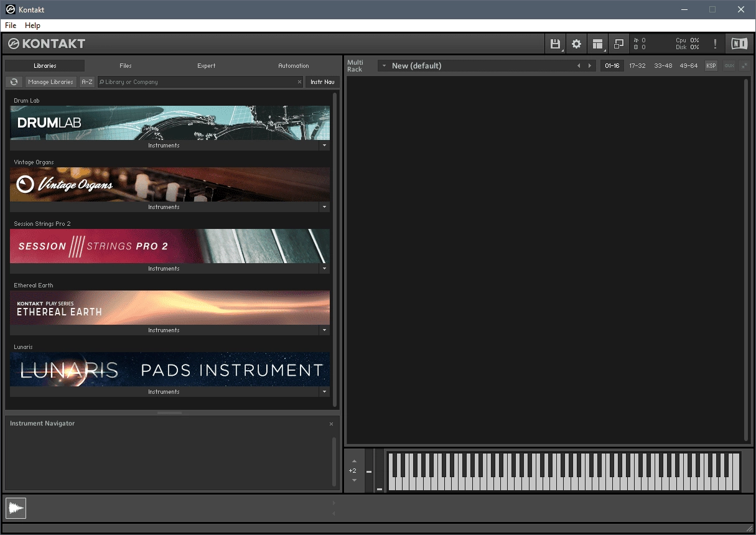Expand Drum Lab Instruments dropdown arrow
This screenshot has height=535, width=756.
click(x=324, y=146)
